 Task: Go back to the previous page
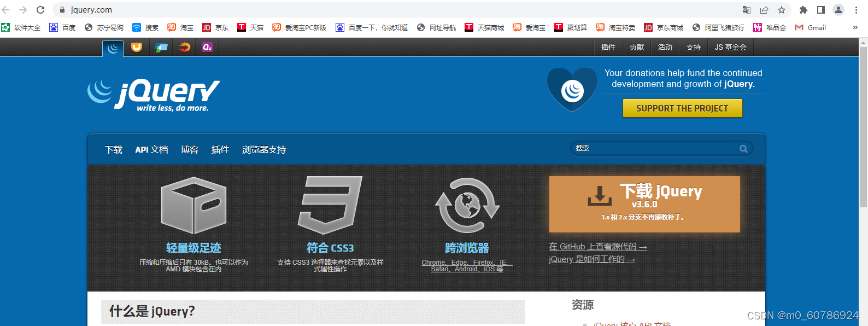point(6,10)
